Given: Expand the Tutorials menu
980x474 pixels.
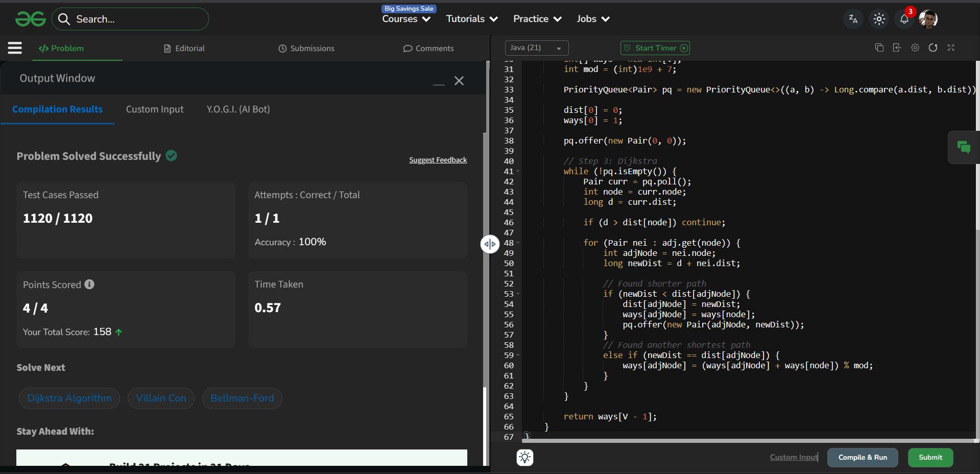Looking at the screenshot, I should (471, 19).
